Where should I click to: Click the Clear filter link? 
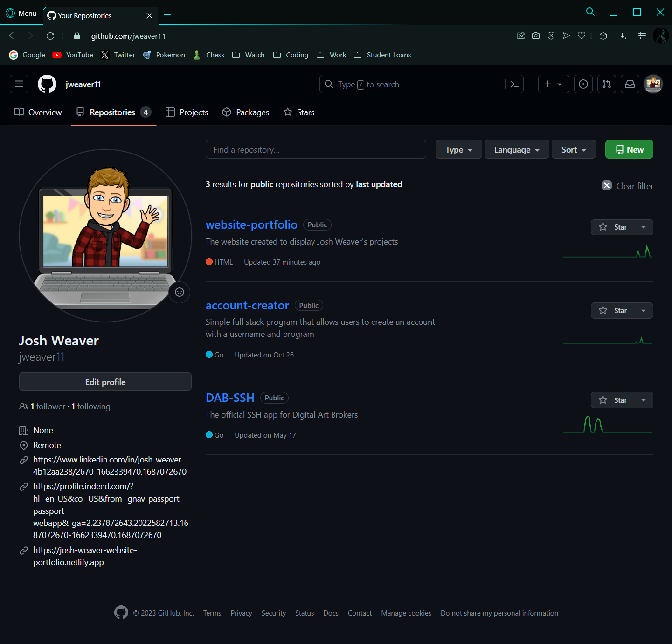[x=634, y=186]
